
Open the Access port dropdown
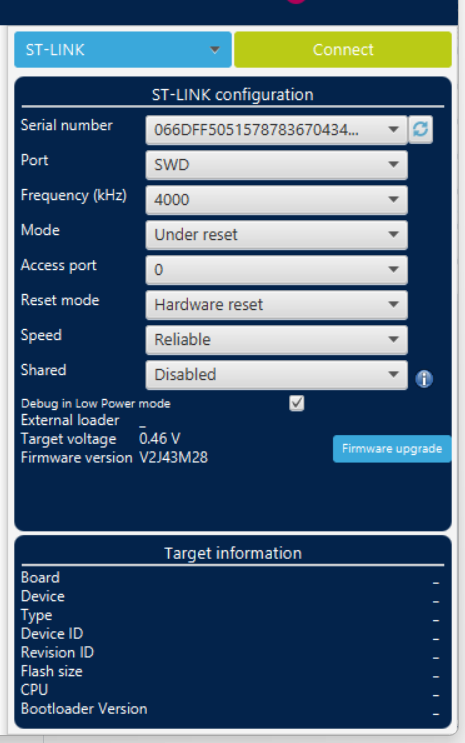pyautogui.click(x=276, y=270)
